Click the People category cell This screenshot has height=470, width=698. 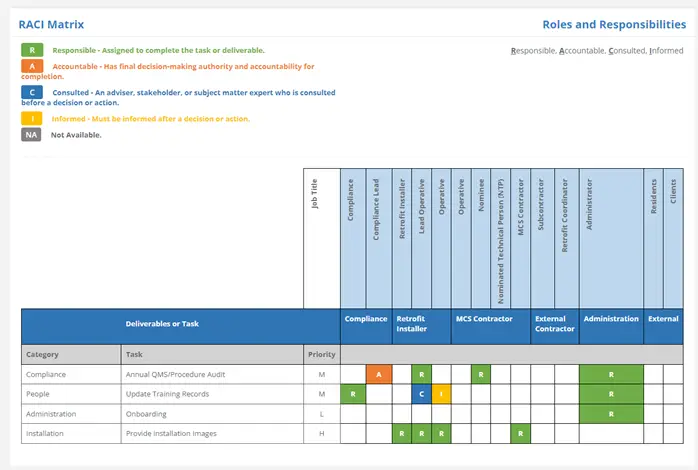tap(71, 394)
